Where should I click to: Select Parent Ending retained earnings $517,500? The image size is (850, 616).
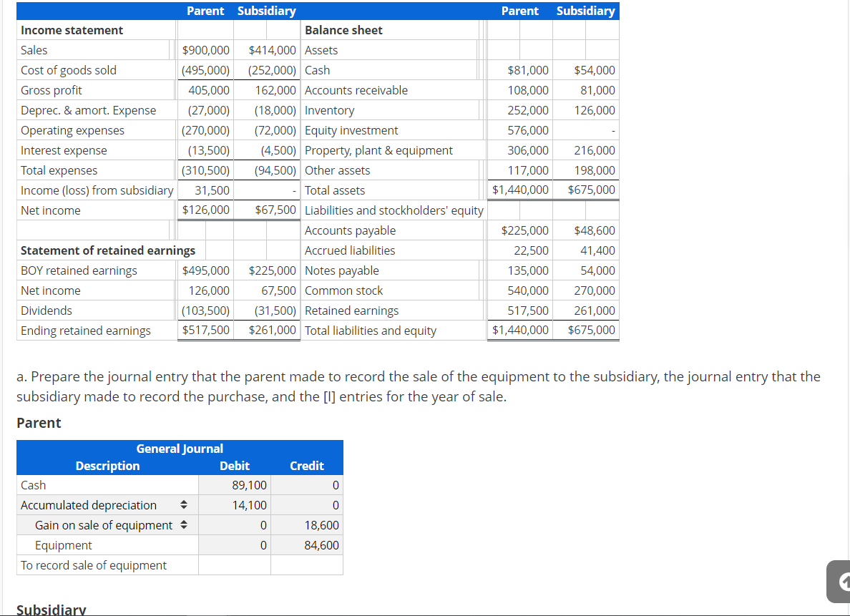point(206,330)
